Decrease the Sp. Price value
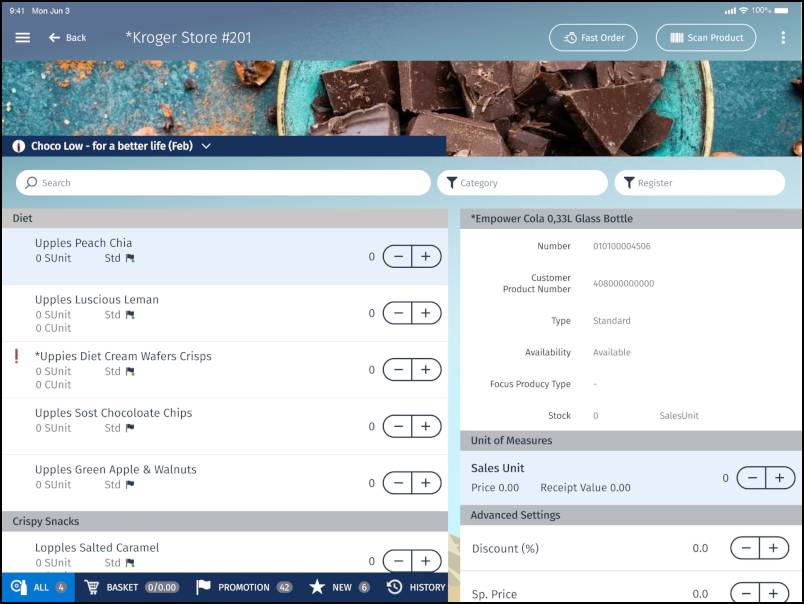The height and width of the screenshot is (604, 804). 746,594
